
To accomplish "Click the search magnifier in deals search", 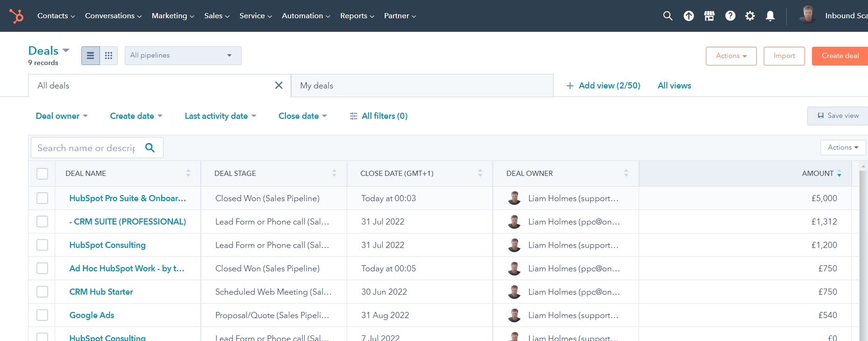I will tap(150, 148).
